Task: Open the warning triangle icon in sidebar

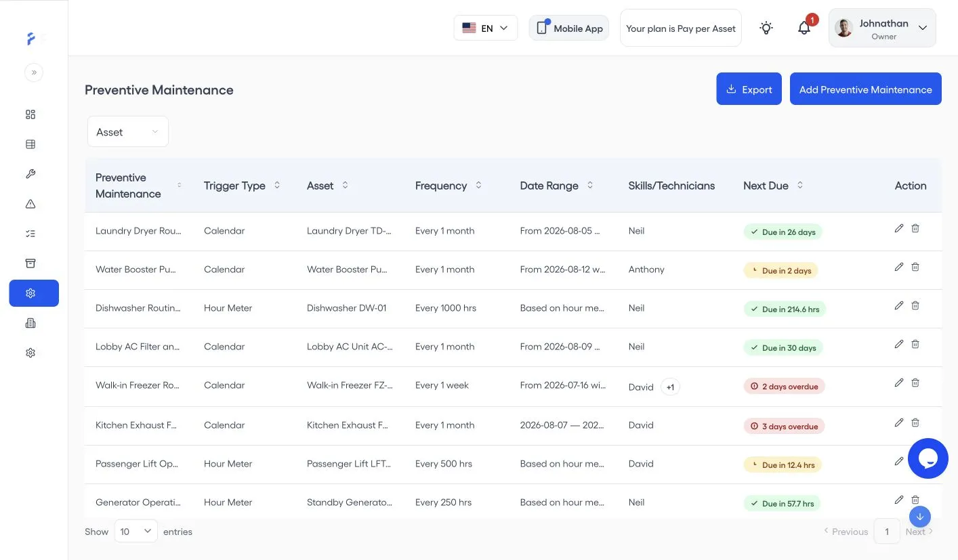Action: click(30, 204)
